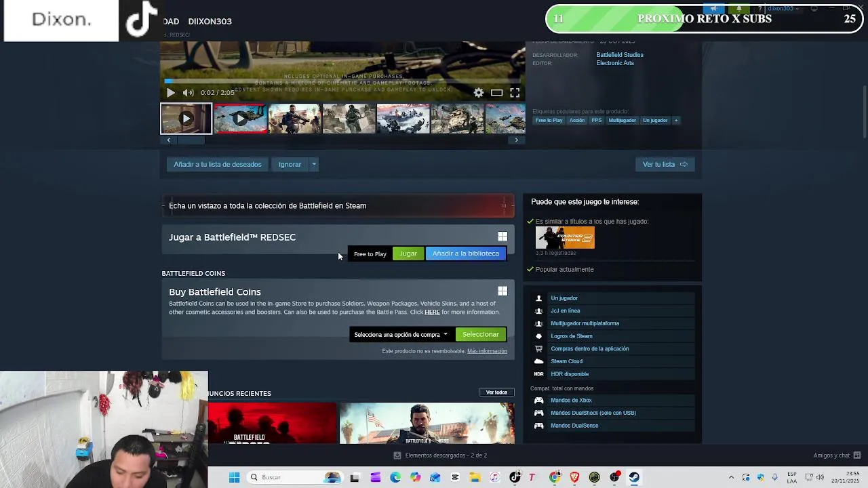The height and width of the screenshot is (488, 868).
Task: Click in-app purchases cart icon
Action: coord(539,349)
